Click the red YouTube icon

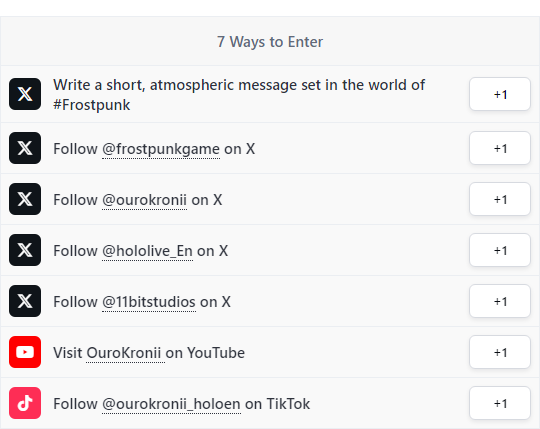click(25, 352)
